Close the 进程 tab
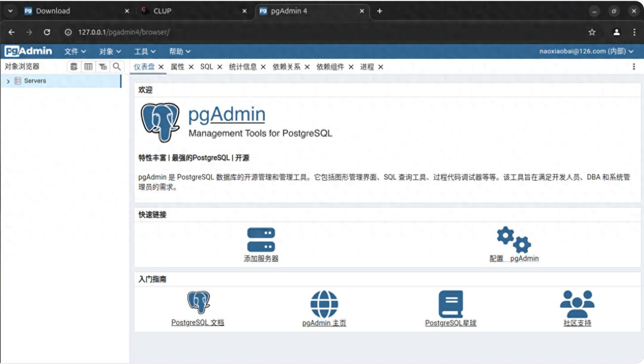This screenshot has width=644, height=364. 381,67
